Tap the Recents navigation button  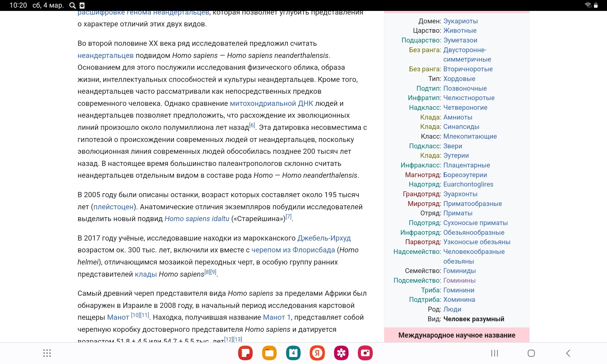pos(494,353)
